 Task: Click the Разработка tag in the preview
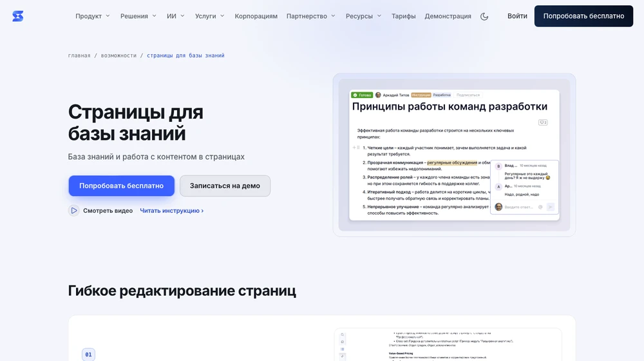[x=442, y=95]
